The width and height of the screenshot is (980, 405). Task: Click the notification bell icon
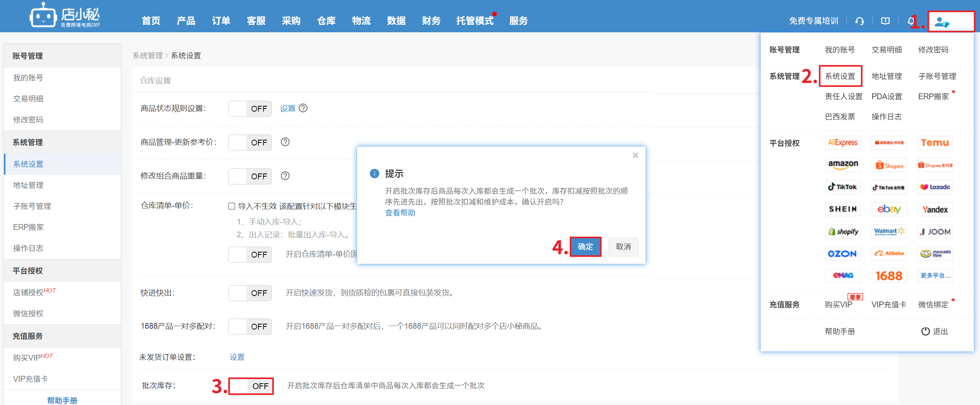click(x=911, y=21)
